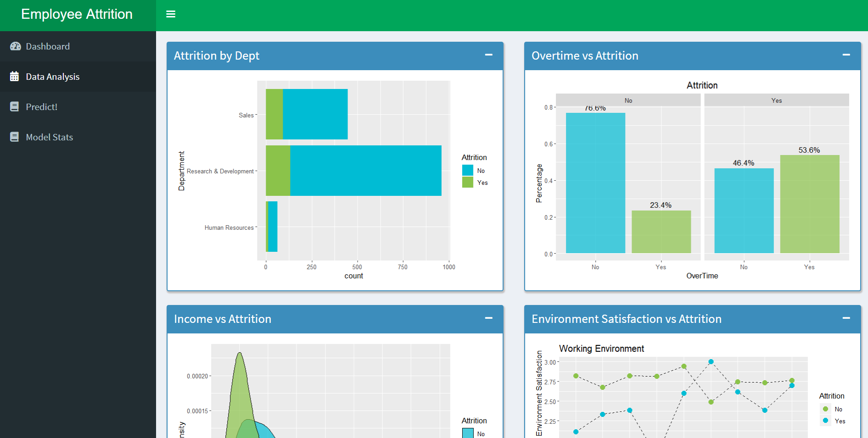Viewport: 868px width, 438px height.
Task: Click the OverTime axis label
Action: click(x=702, y=276)
